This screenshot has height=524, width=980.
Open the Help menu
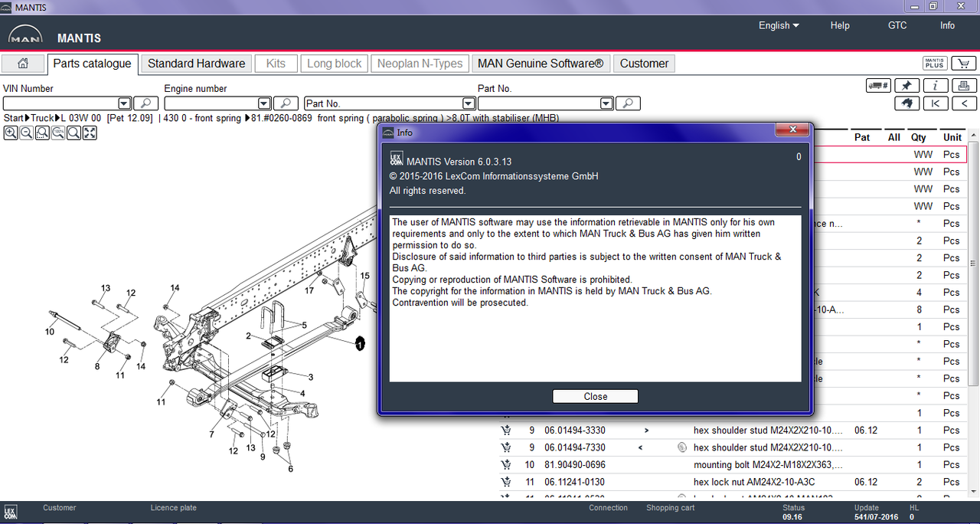840,25
